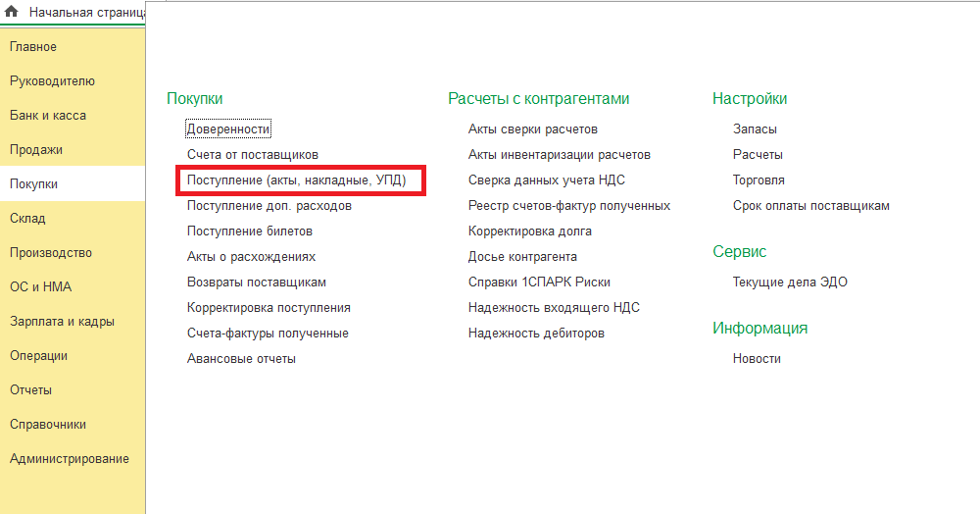
Task: Open Возвраты поставщикам
Action: (257, 283)
